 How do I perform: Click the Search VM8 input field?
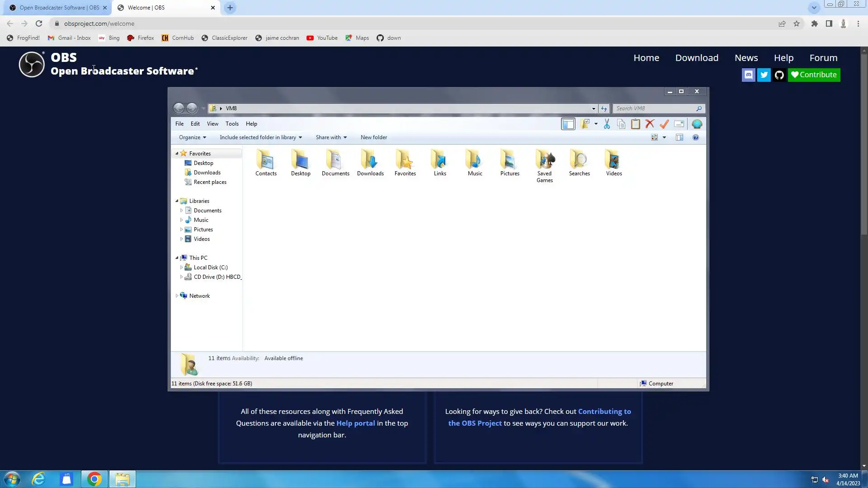click(655, 108)
